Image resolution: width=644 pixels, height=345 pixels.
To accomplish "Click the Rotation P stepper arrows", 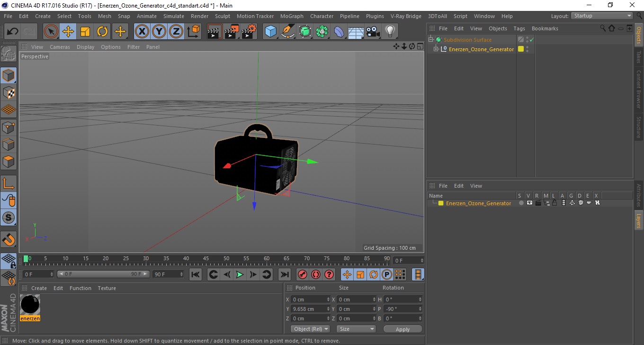I will 420,309.
